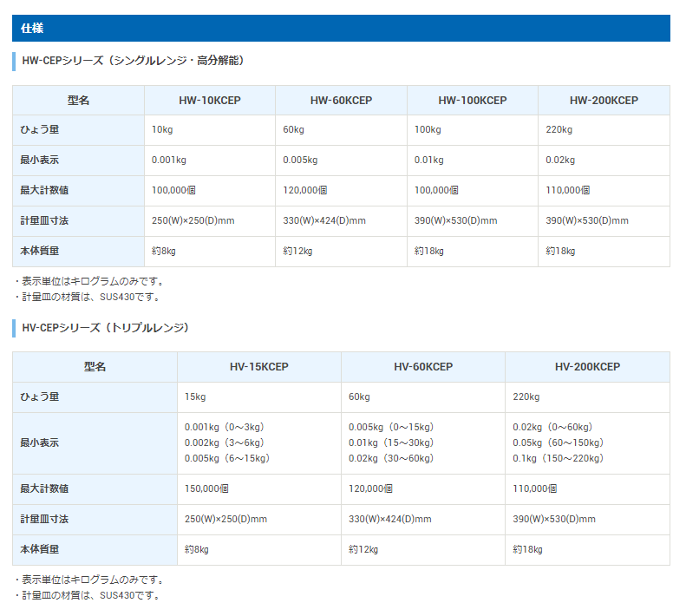Click the HW-60KCEP column header
Image resolution: width=686 pixels, height=616 pixels.
coord(341,101)
